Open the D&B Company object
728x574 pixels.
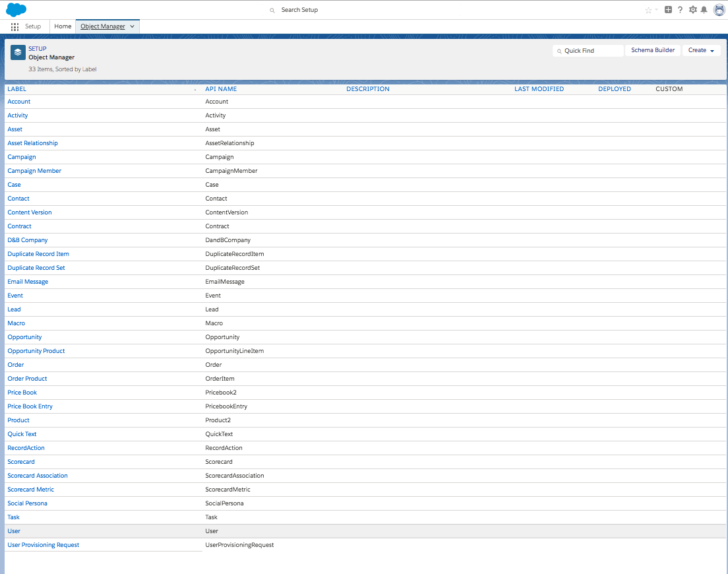point(28,240)
